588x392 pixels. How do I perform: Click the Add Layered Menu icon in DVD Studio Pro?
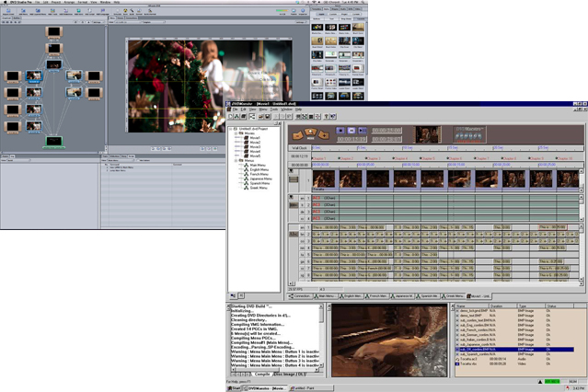38,12
